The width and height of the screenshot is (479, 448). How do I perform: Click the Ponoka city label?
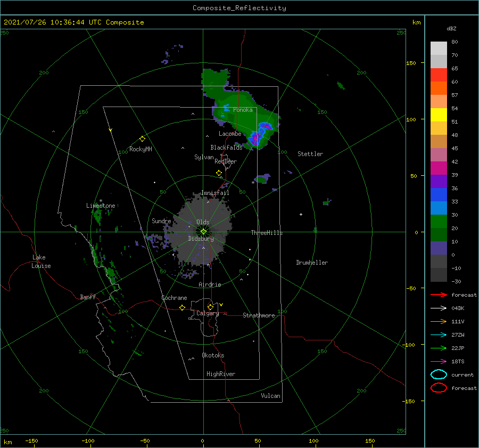tap(243, 110)
